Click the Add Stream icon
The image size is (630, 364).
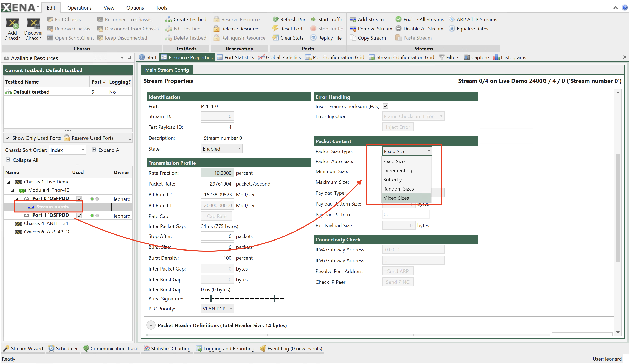click(x=353, y=20)
